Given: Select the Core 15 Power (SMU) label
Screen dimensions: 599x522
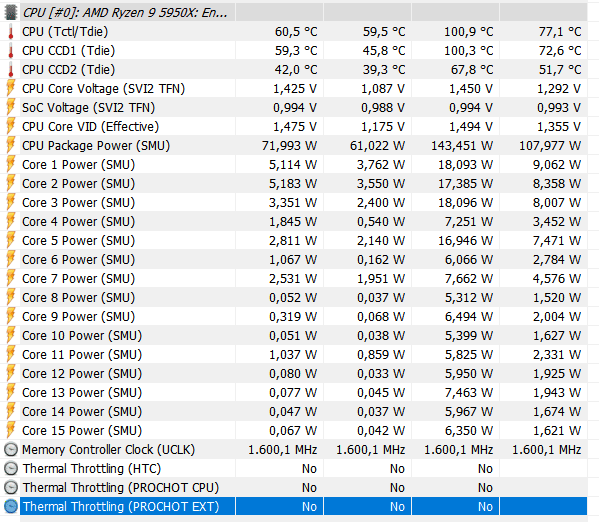Looking at the screenshot, I should coord(82,430).
